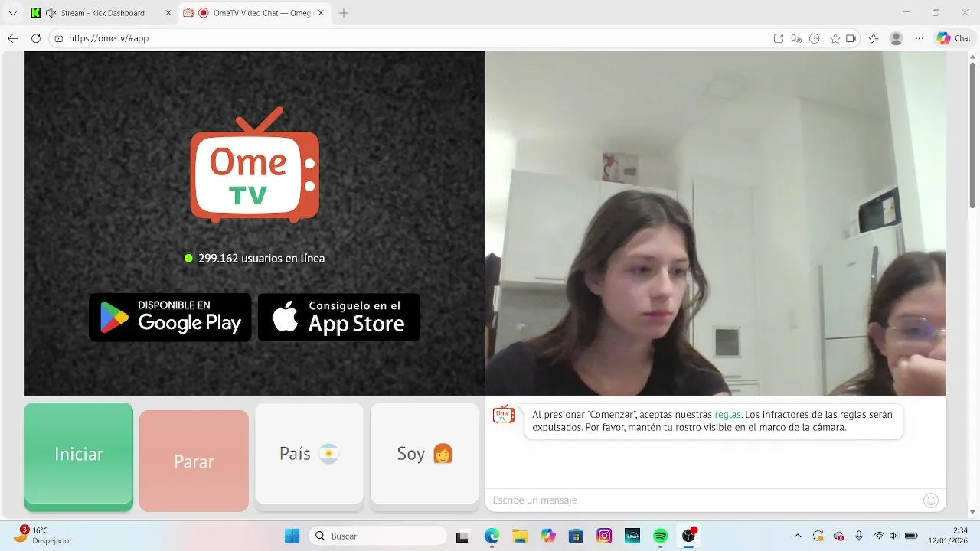This screenshot has width=980, height=551.
Task: Click the webcam video preview
Action: 716,223
